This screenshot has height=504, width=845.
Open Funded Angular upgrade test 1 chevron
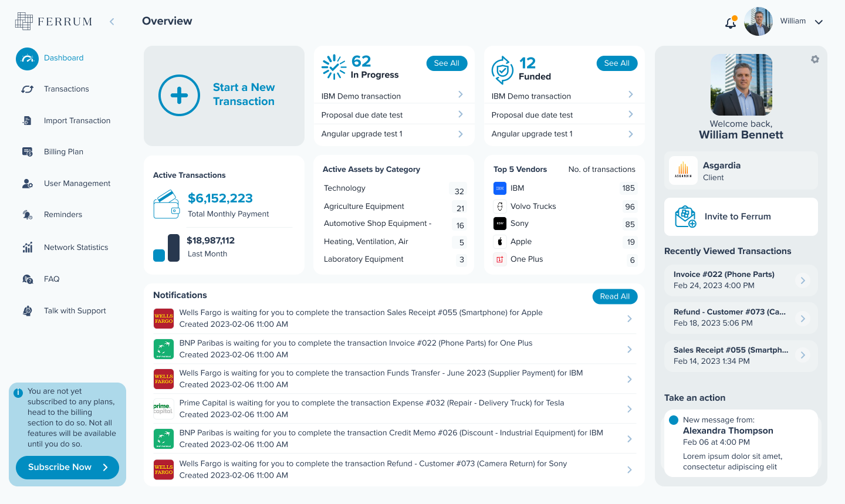coord(631,134)
